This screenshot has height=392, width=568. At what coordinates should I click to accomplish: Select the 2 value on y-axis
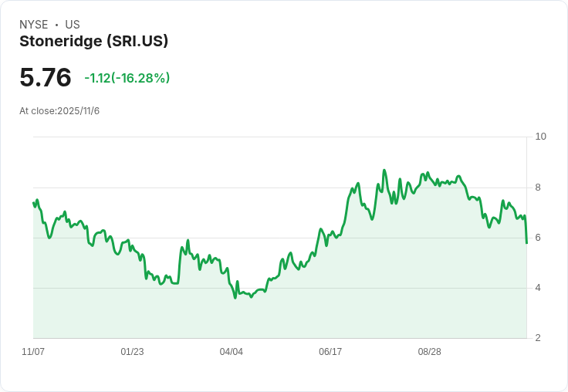coord(539,338)
